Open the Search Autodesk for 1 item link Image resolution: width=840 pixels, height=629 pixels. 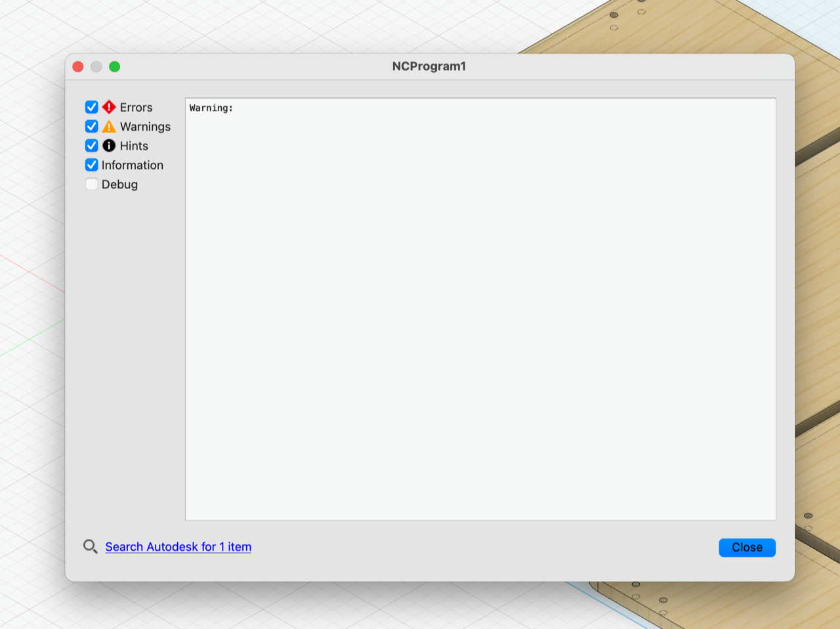coord(178,546)
